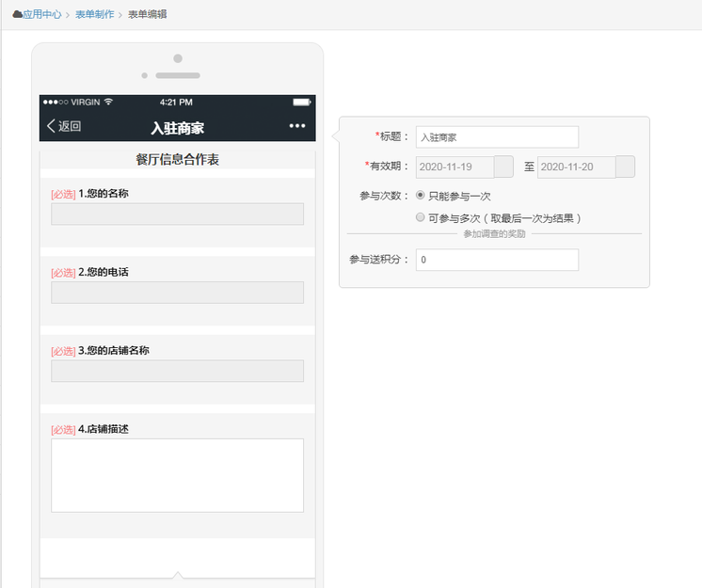Click the 4.店铺描述 text area
The width and height of the screenshot is (702, 588).
(x=177, y=475)
